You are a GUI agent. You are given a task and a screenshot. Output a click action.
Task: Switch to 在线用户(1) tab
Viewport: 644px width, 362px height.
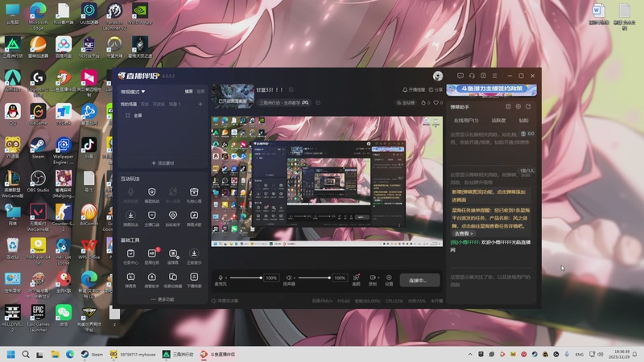466,120
